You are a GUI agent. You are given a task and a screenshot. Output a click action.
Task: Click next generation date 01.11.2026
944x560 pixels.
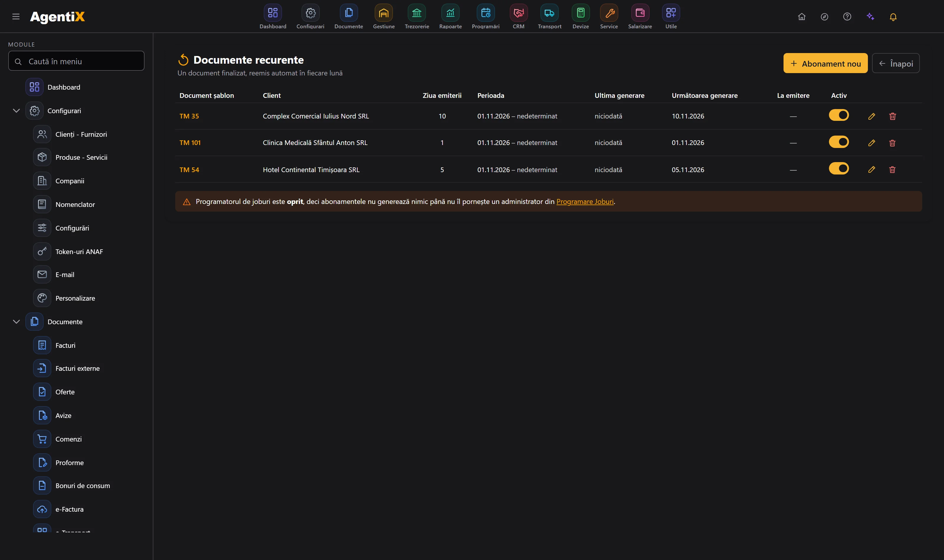coord(688,143)
